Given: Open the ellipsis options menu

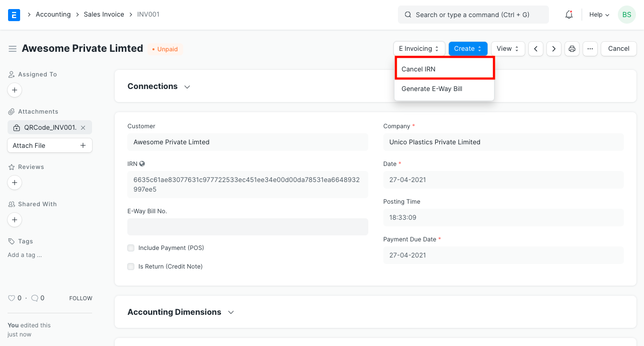Looking at the screenshot, I should pos(590,48).
